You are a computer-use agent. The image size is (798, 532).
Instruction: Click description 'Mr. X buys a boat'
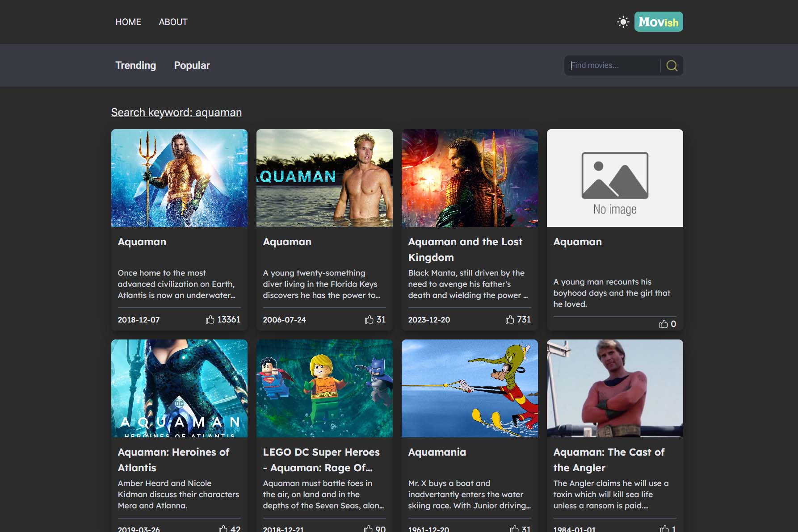[x=469, y=494]
